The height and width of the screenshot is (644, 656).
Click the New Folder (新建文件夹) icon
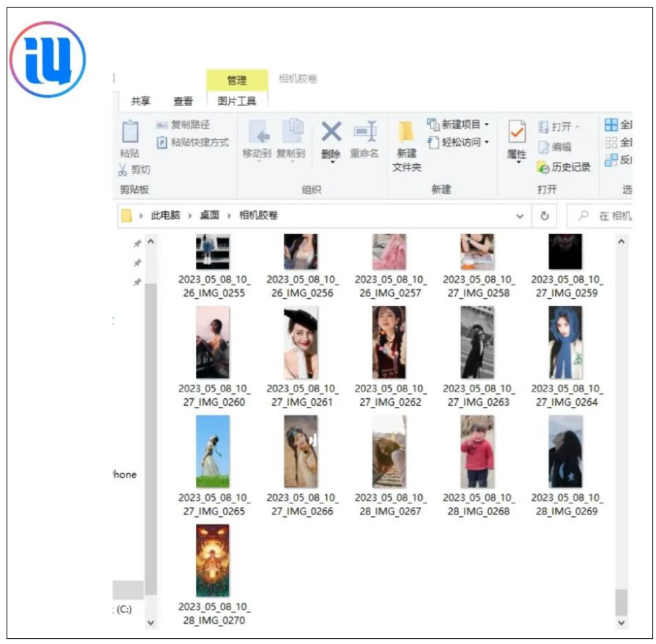pyautogui.click(x=406, y=132)
